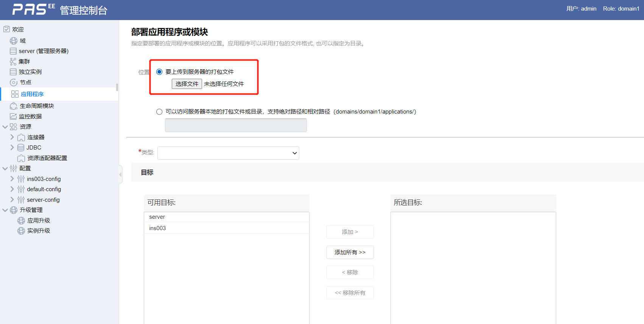Screen dimensions: 644x324
Task: Select server in available targets list
Action: click(227, 217)
